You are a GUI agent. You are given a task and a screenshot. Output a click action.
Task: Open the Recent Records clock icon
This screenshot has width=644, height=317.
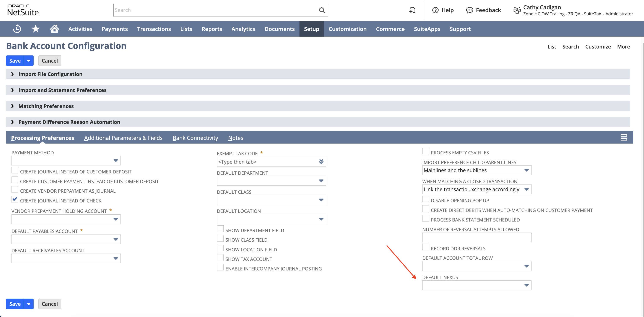click(17, 29)
